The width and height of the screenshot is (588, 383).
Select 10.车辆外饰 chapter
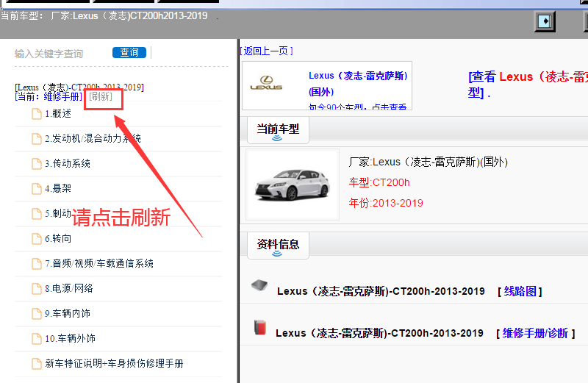click(70, 338)
